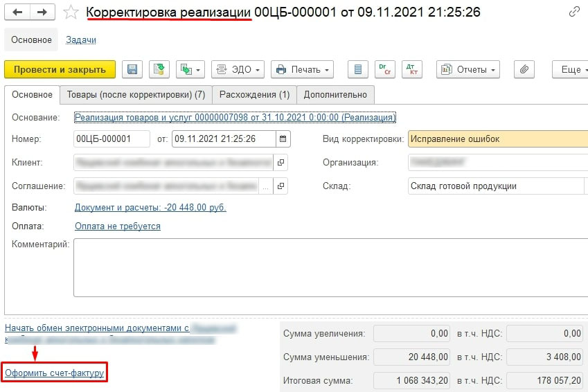Switch to the Основное navigation section

31,39
